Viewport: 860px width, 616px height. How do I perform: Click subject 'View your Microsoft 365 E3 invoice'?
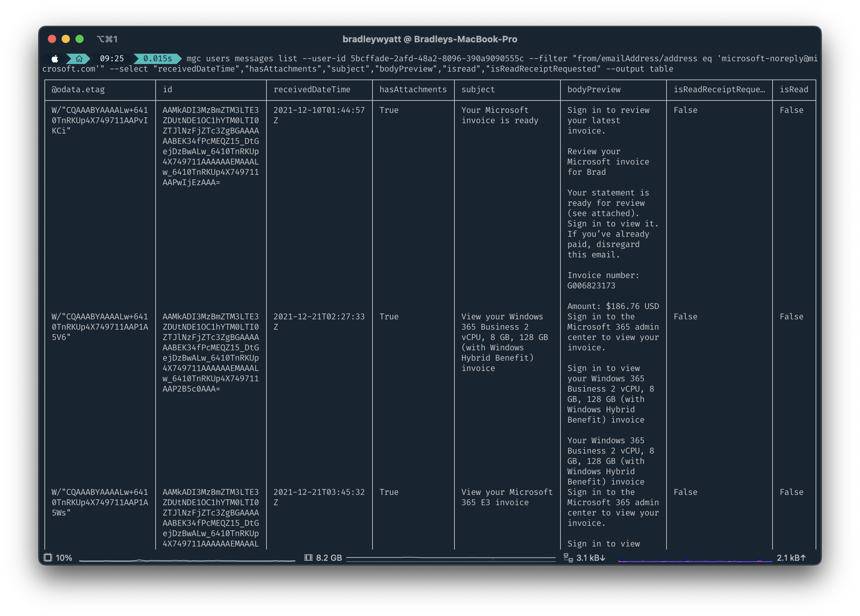507,497
